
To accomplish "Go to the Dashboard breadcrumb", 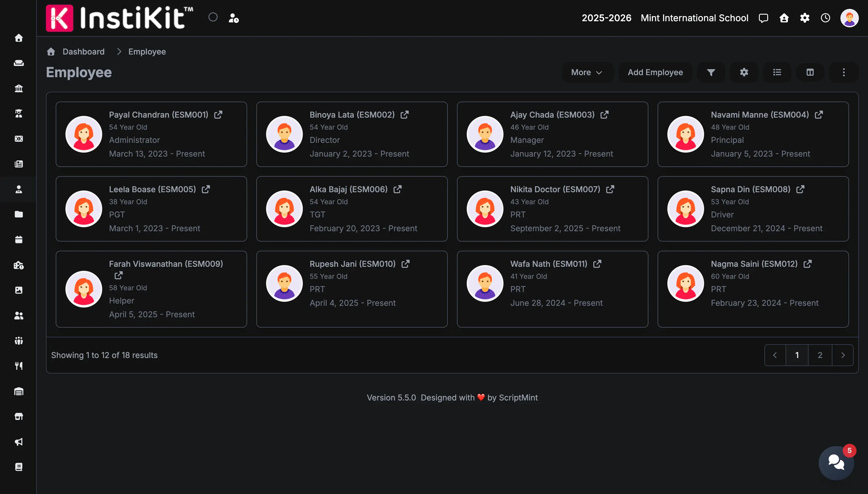I will pyautogui.click(x=84, y=52).
